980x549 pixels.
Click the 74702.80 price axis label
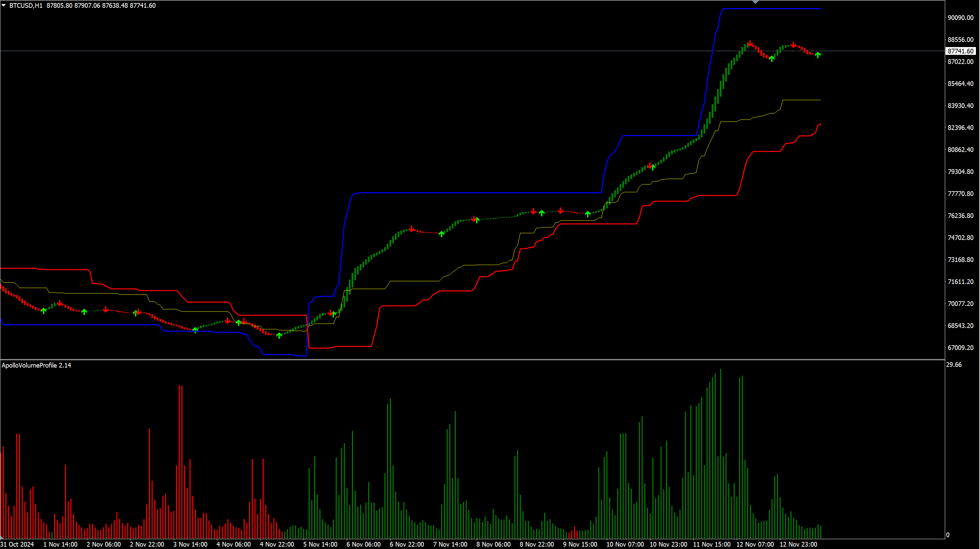click(960, 238)
